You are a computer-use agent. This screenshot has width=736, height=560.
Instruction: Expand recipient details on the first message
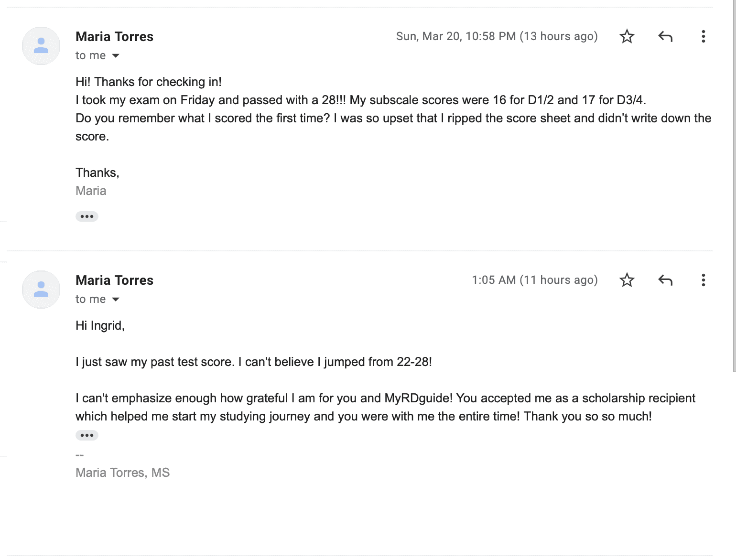pos(116,56)
